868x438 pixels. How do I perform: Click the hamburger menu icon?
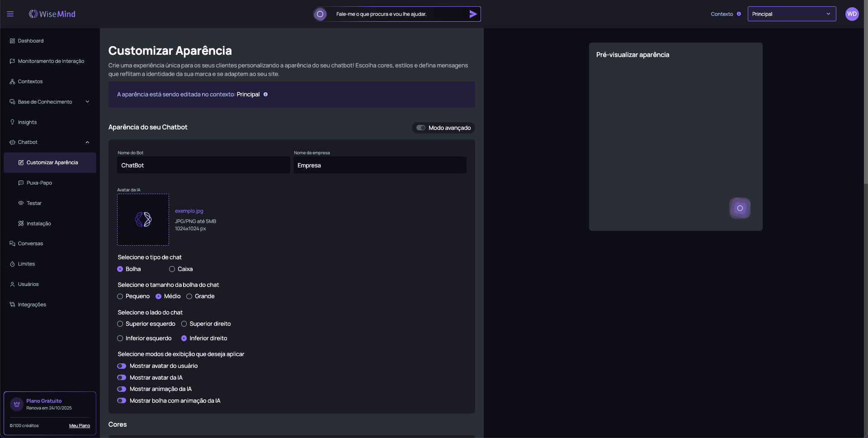[10, 14]
